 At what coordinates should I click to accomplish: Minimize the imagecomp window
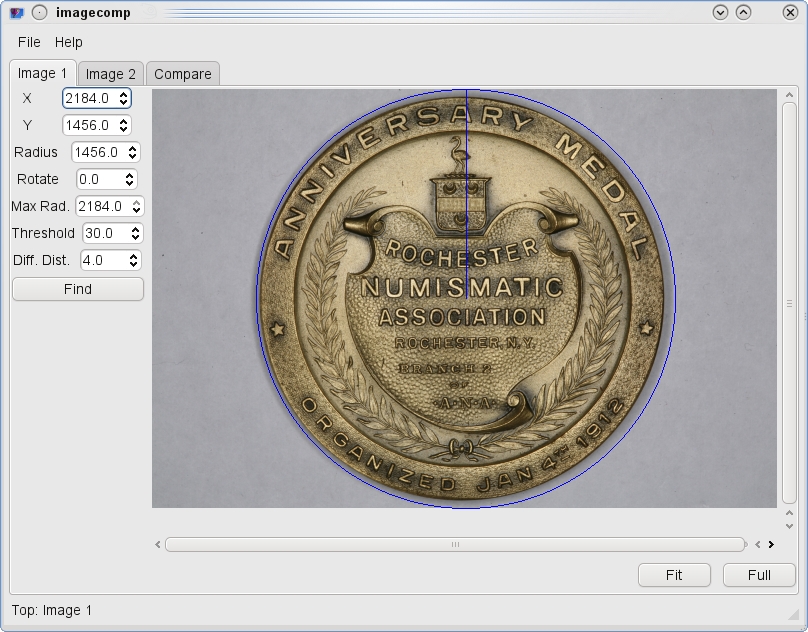coord(720,12)
